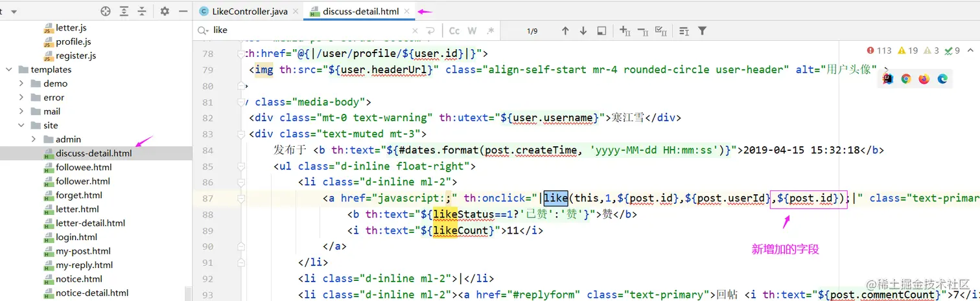Open project panel settings gear
The height and width of the screenshot is (301, 980).
(x=165, y=11)
